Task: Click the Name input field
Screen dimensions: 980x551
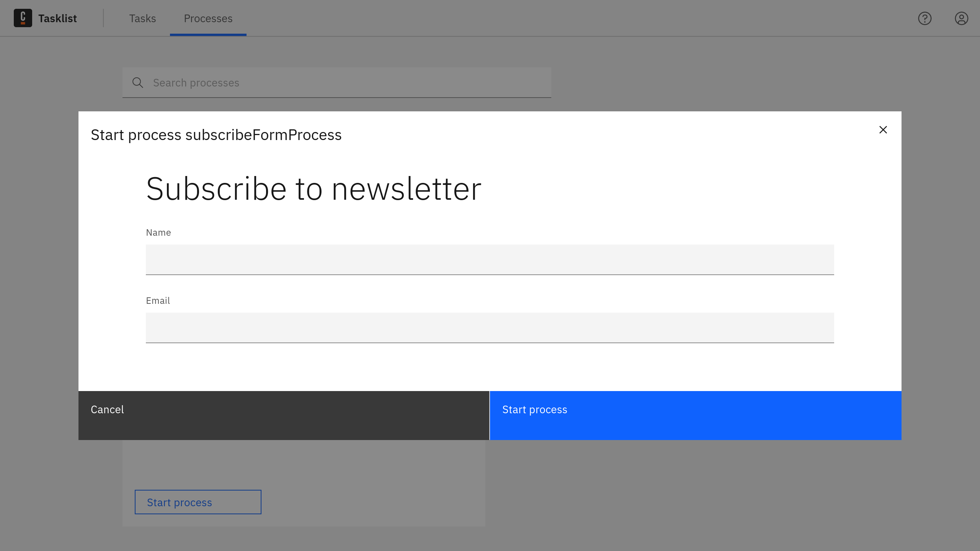Action: [489, 259]
